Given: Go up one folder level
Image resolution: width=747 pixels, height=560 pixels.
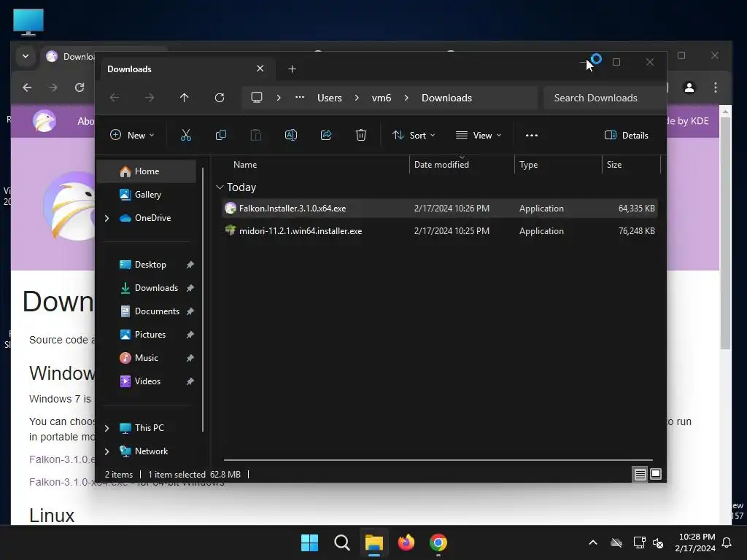Looking at the screenshot, I should click(x=185, y=98).
